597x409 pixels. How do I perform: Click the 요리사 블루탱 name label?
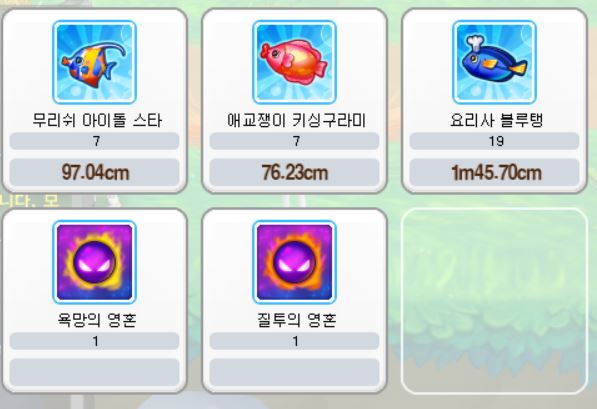496,121
